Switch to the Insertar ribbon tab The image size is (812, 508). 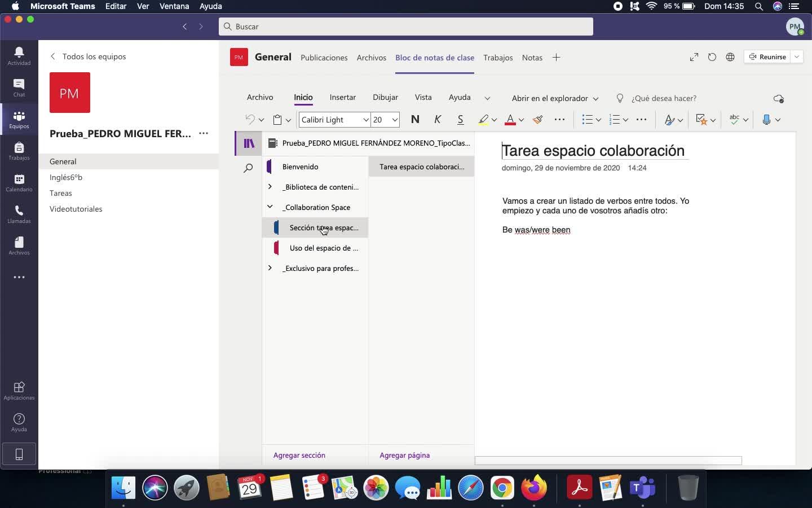point(342,98)
